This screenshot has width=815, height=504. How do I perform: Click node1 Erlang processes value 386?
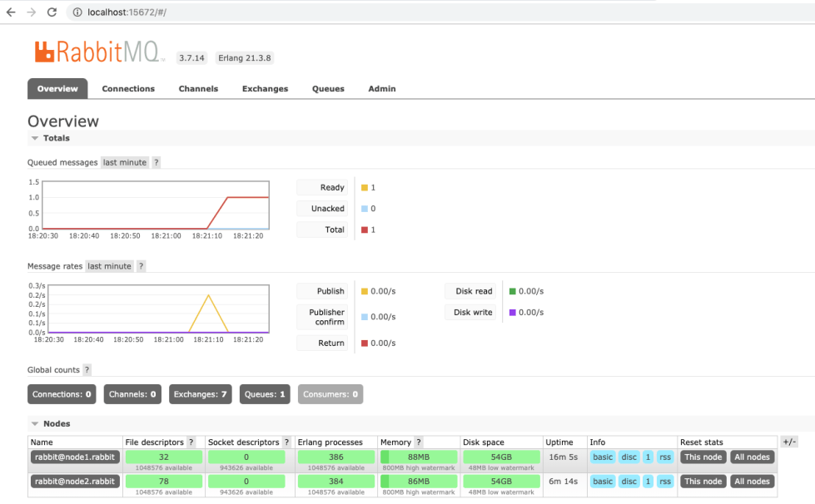point(335,457)
